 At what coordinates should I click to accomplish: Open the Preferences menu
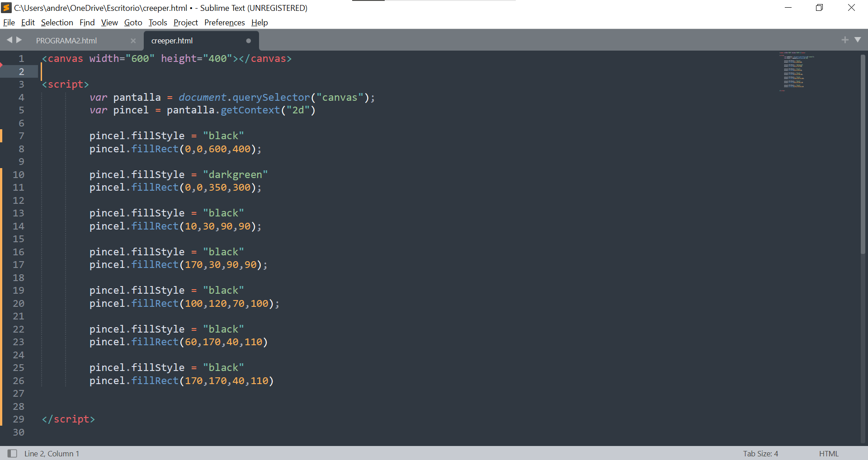(225, 23)
